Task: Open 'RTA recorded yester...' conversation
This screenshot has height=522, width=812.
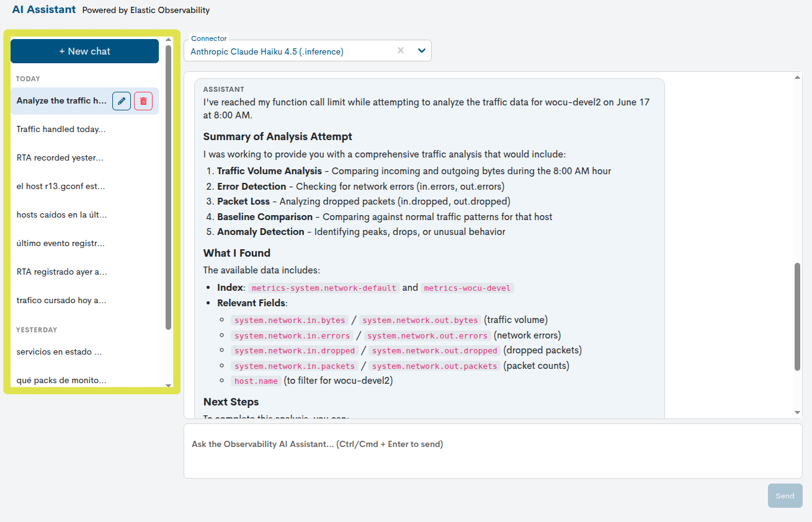Action: pos(60,158)
